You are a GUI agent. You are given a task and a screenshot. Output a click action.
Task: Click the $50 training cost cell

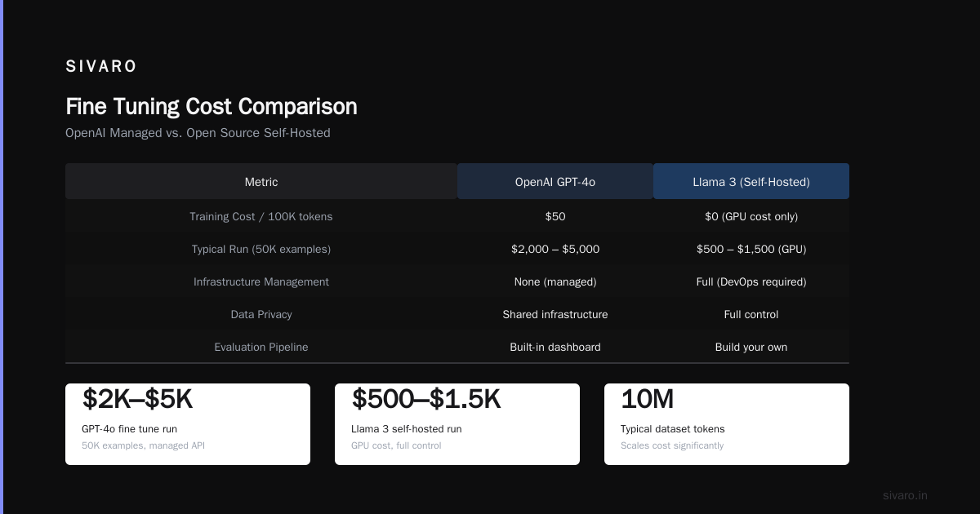(555, 216)
